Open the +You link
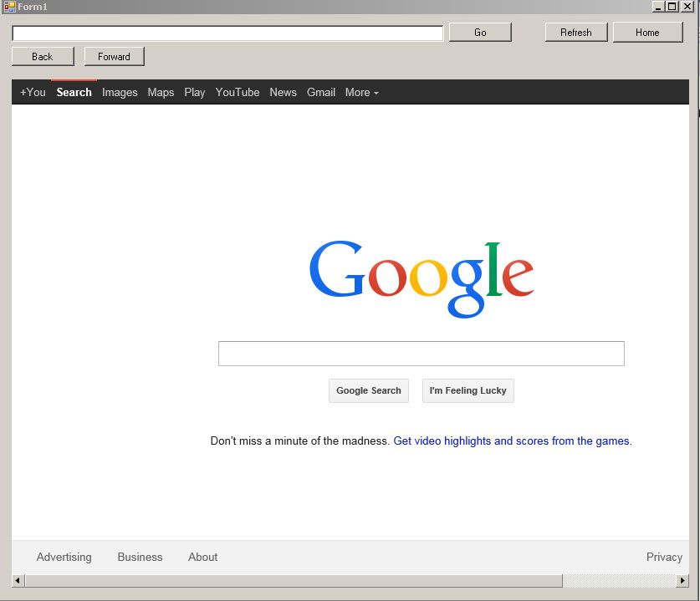The height and width of the screenshot is (601, 700). click(x=33, y=92)
